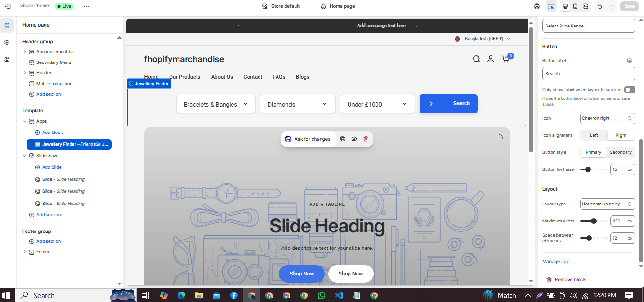644x302 pixels.
Task: Switch to mobile preview icon
Action: pos(575,6)
